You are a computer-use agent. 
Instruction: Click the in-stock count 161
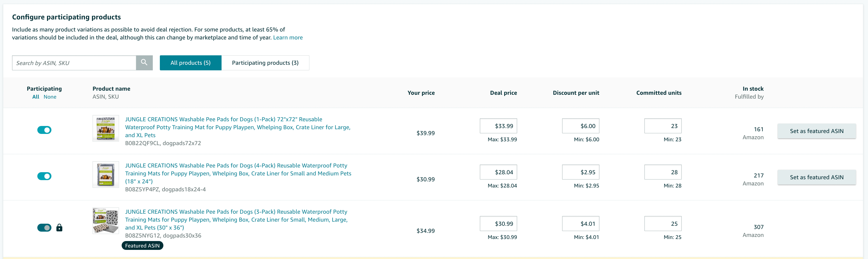pyautogui.click(x=758, y=129)
